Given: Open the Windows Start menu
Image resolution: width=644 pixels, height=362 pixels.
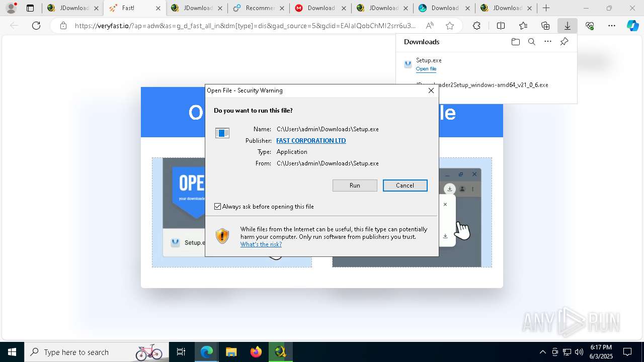Looking at the screenshot, I should tap(12, 352).
